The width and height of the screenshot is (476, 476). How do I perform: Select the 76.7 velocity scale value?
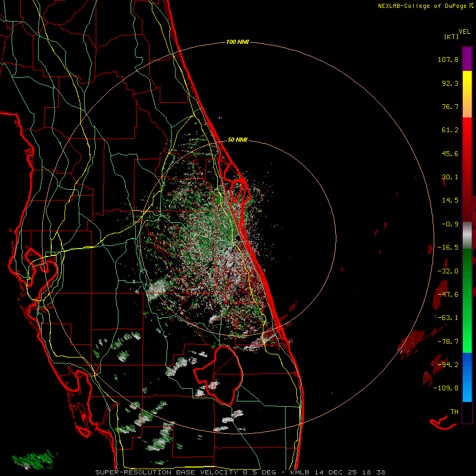[450, 106]
